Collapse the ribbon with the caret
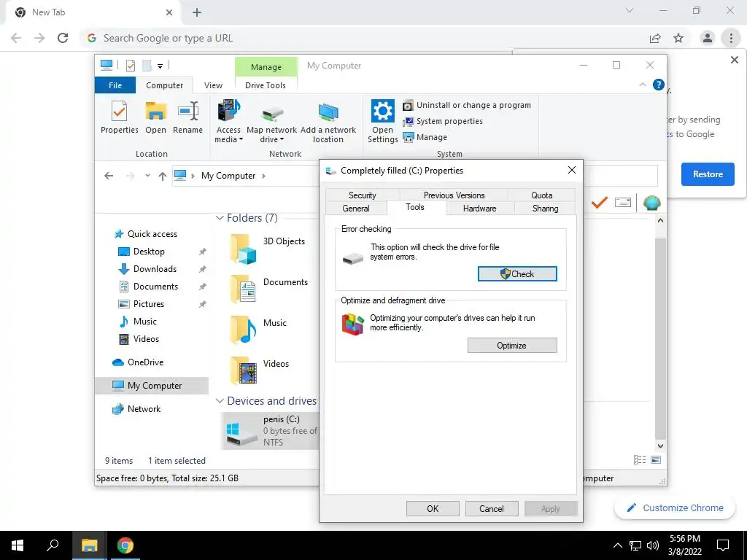This screenshot has height=560, width=747. [x=643, y=85]
